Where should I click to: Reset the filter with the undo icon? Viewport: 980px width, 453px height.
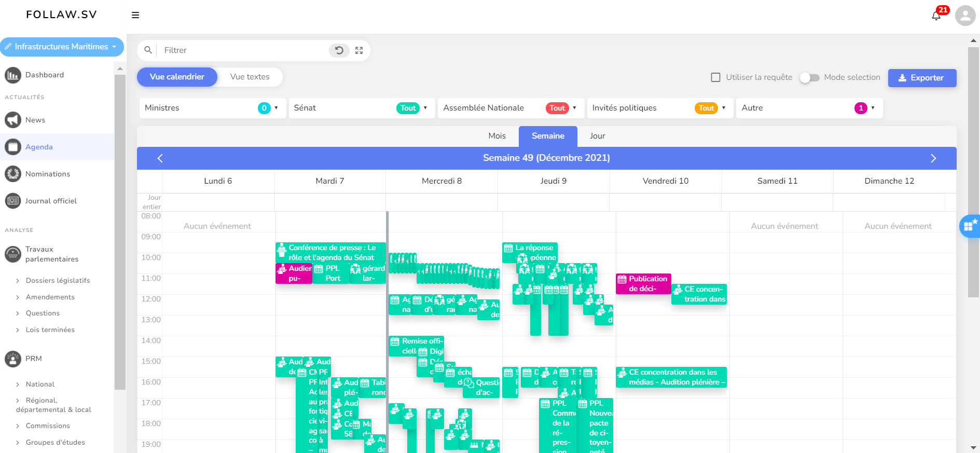click(339, 50)
